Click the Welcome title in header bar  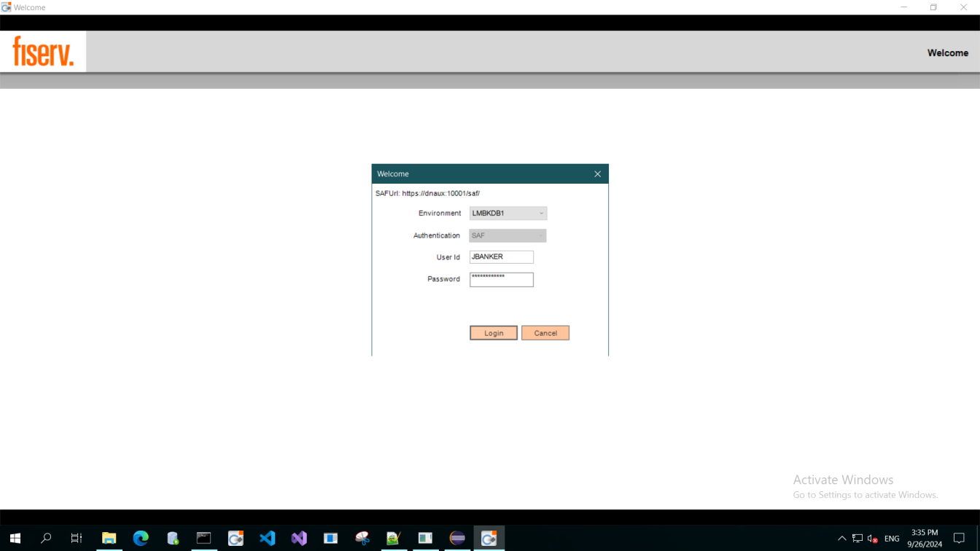[948, 53]
